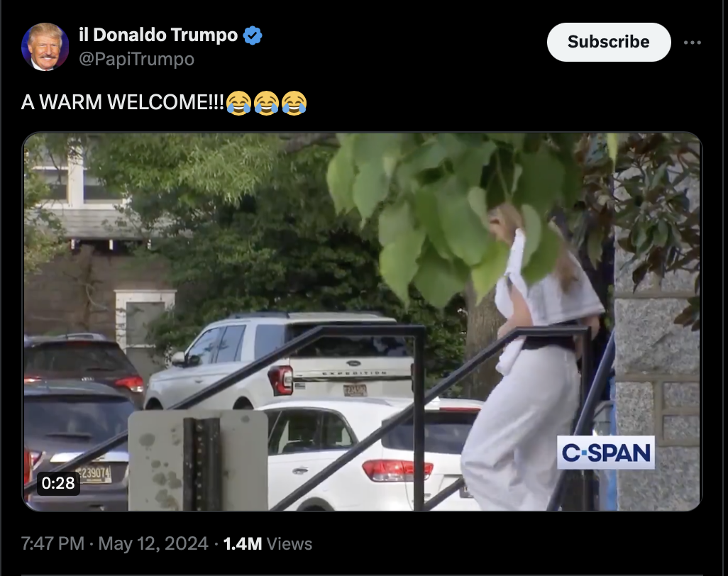Viewport: 728px width, 576px height.
Task: Click the blue verified checkmark badge
Action: (x=253, y=35)
